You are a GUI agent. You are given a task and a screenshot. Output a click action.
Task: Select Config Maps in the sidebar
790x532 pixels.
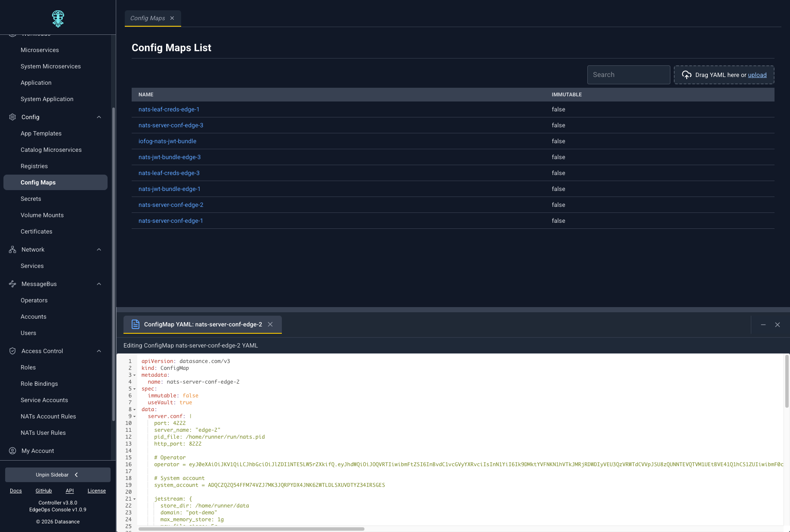pos(56,182)
